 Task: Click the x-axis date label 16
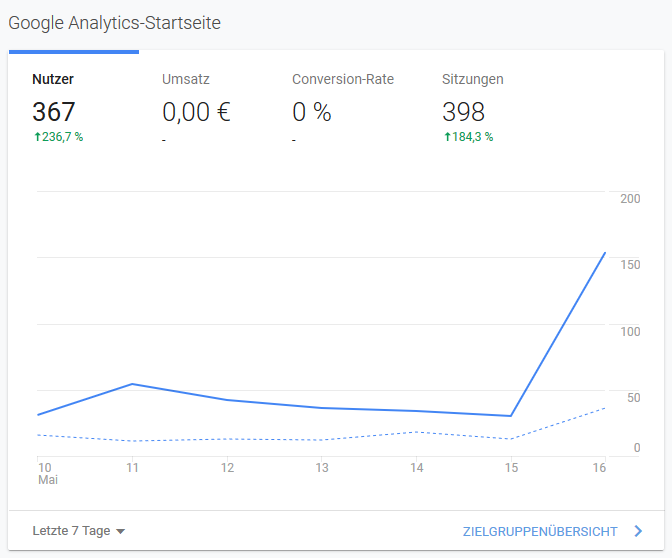(x=599, y=467)
